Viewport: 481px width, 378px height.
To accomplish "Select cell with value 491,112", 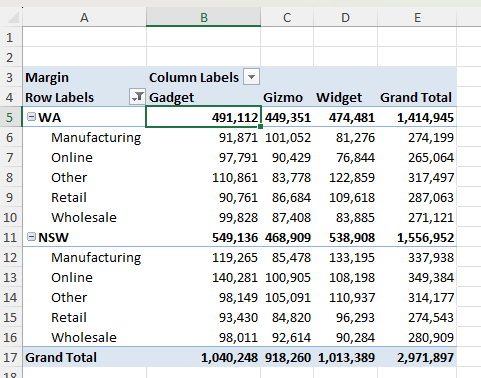I will pos(203,117).
